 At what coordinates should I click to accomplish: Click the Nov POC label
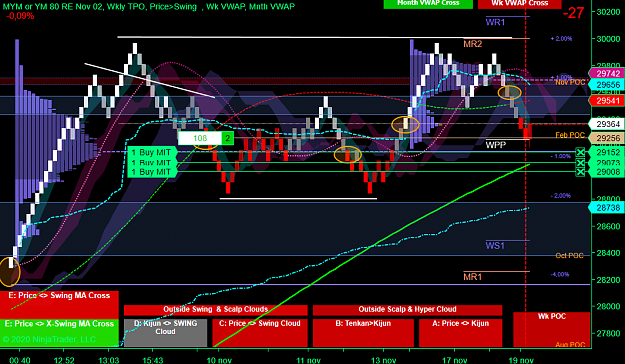click(x=570, y=82)
